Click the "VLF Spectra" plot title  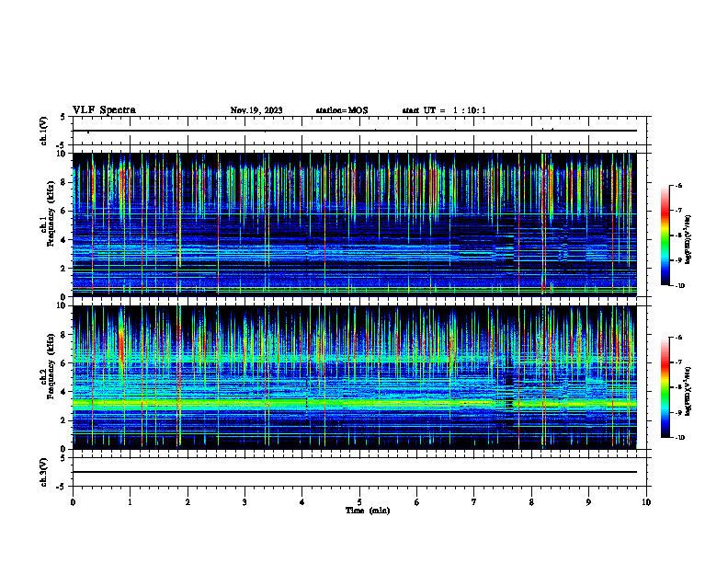[x=104, y=110]
